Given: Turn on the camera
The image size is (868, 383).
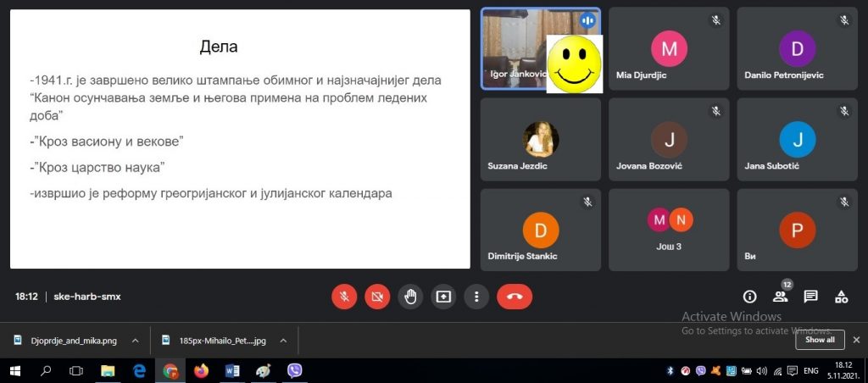Looking at the screenshot, I should click(x=377, y=297).
